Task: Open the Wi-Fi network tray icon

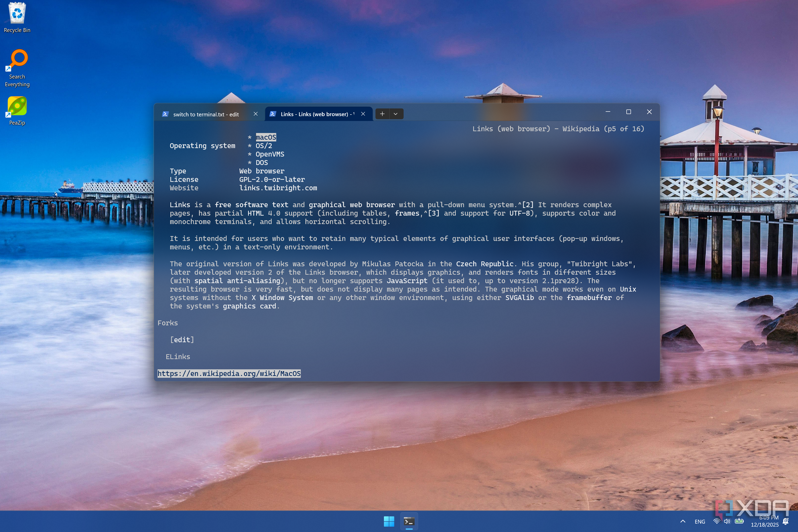Action: 717,522
